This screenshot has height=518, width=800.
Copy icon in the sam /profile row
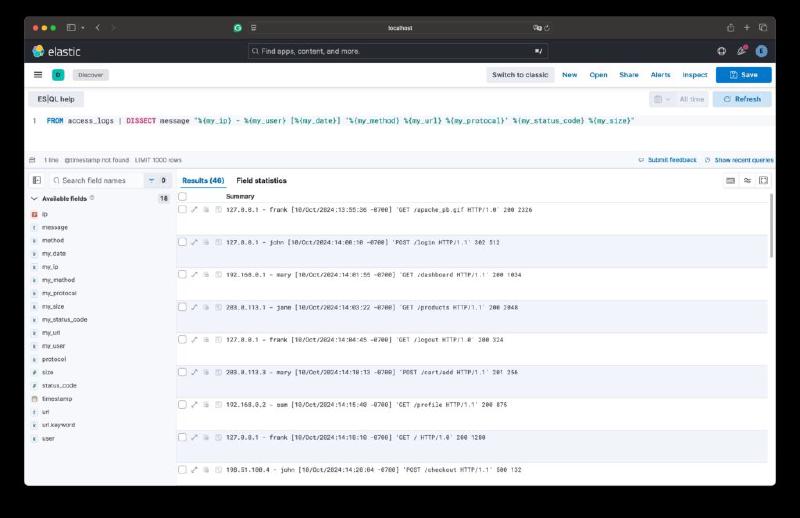[207, 405]
